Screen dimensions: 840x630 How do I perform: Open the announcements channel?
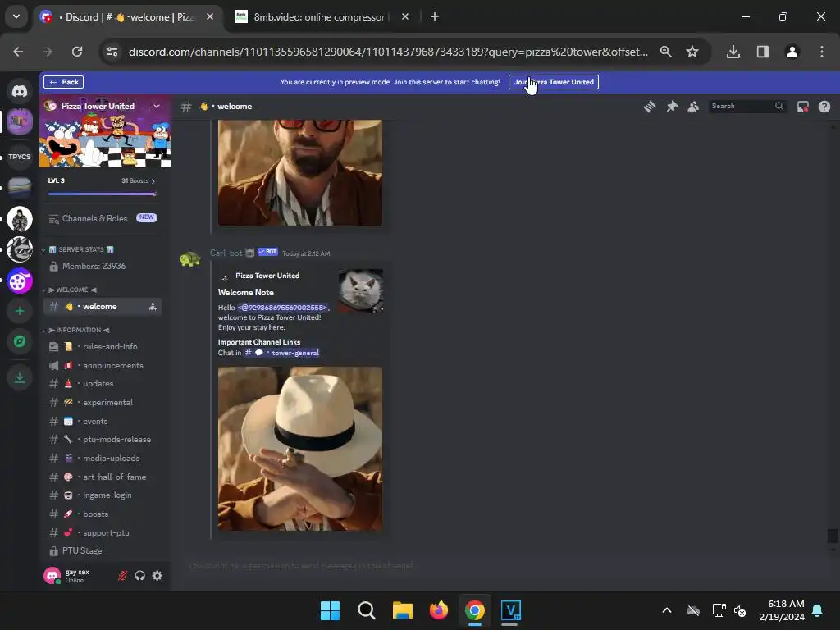[103, 365]
